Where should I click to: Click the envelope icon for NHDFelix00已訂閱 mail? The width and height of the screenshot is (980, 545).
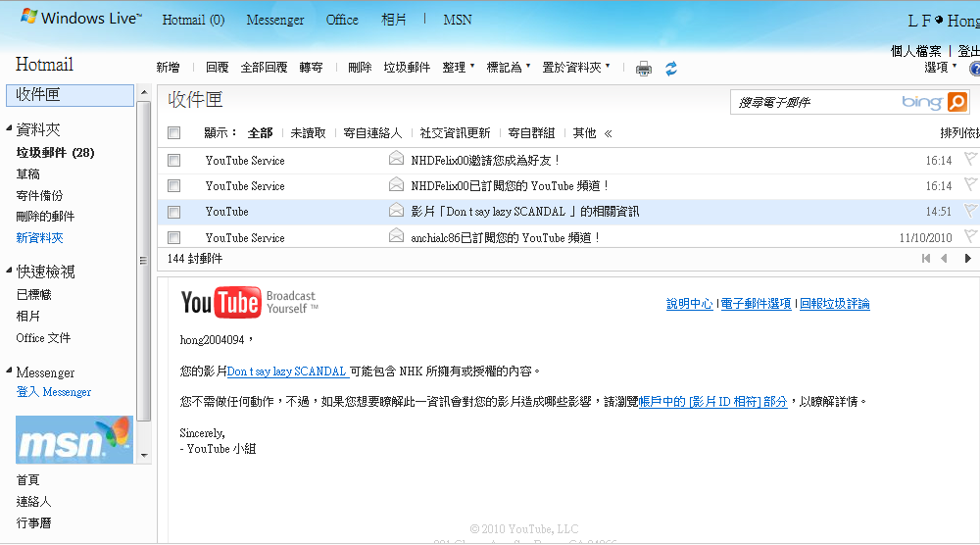click(x=396, y=184)
